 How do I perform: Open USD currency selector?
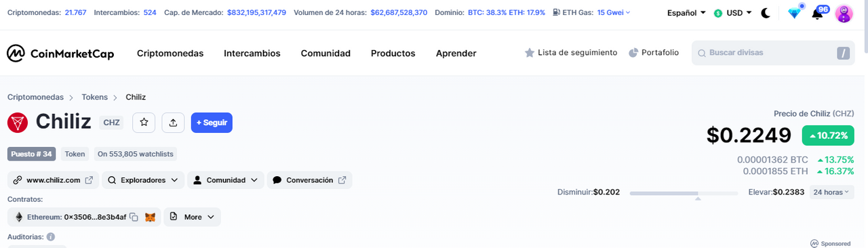point(733,13)
